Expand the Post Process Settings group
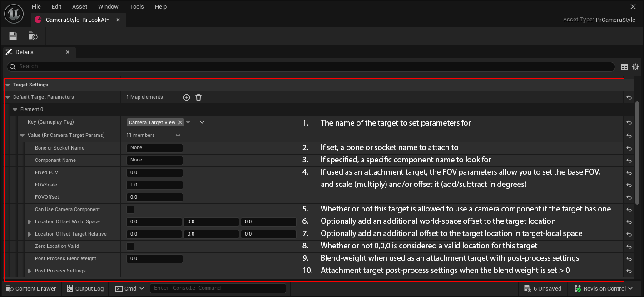644x297 pixels. [30, 271]
